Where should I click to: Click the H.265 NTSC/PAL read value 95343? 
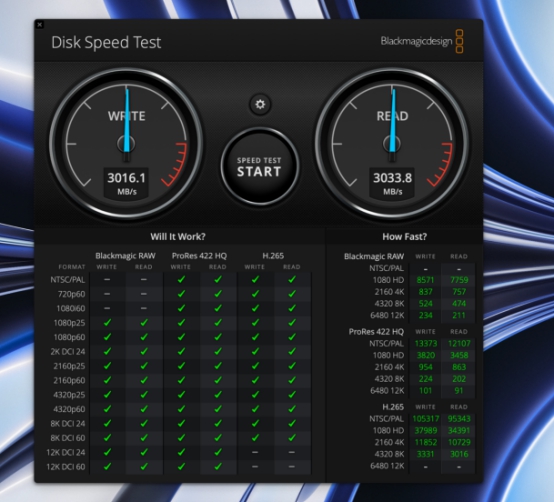point(459,419)
